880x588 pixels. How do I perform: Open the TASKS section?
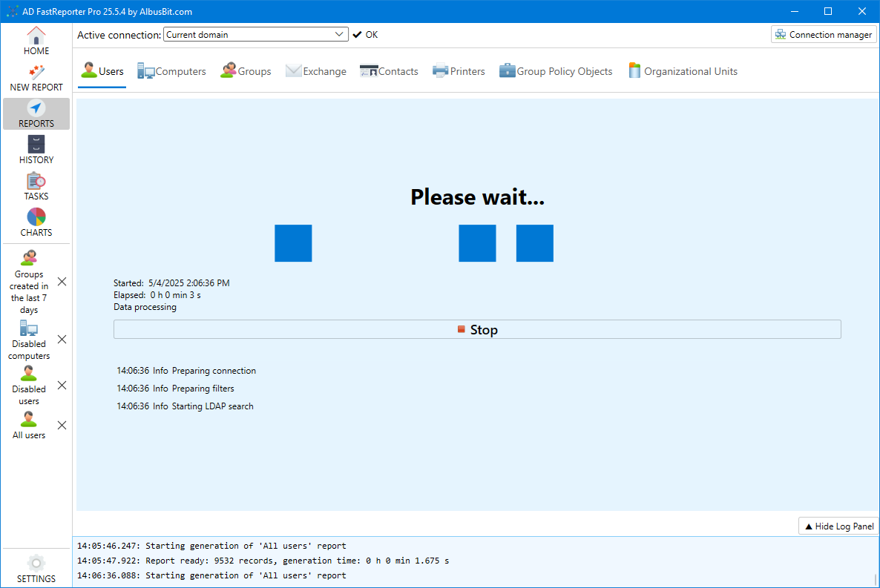click(x=36, y=187)
